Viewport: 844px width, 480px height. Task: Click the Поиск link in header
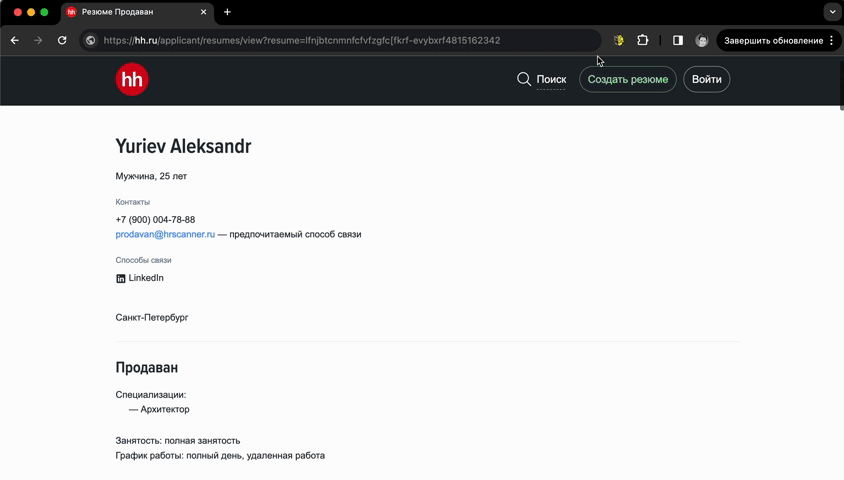click(x=551, y=80)
